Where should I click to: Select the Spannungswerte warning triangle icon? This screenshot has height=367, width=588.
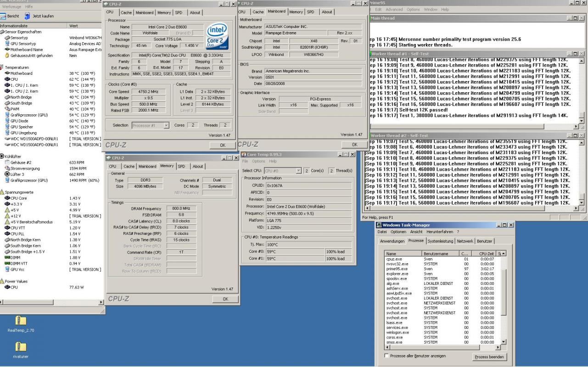tap(2, 192)
